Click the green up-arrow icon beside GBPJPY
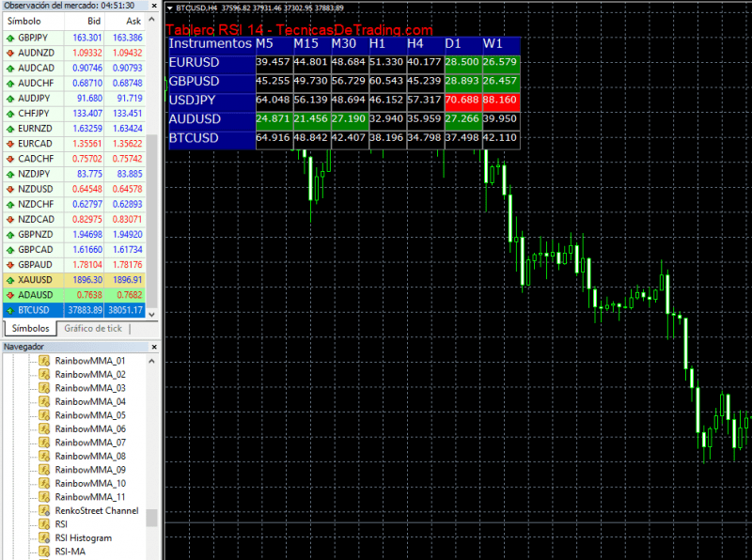This screenshot has width=752, height=560. coord(10,38)
